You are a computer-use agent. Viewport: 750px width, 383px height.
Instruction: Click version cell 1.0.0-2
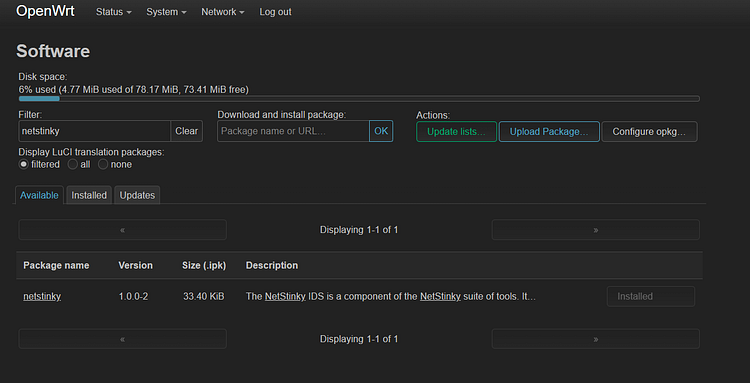[x=133, y=296]
